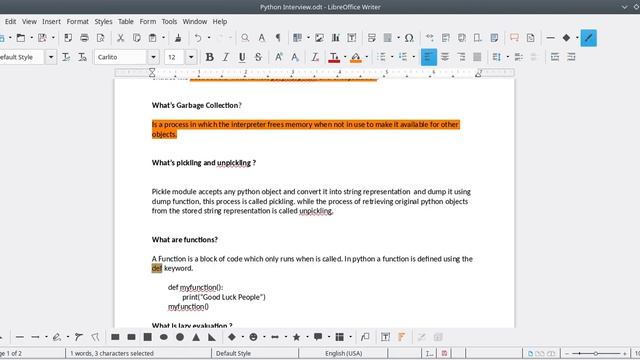Toggle Underline formatting

(242, 57)
